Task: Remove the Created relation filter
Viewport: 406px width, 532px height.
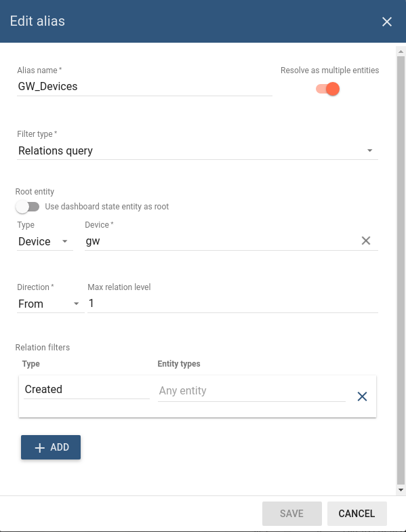Action: click(362, 396)
